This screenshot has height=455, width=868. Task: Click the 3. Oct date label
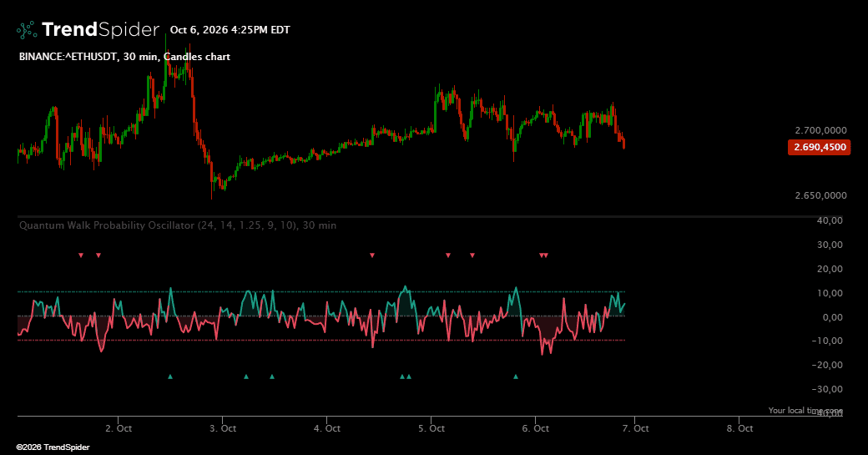pos(223,428)
